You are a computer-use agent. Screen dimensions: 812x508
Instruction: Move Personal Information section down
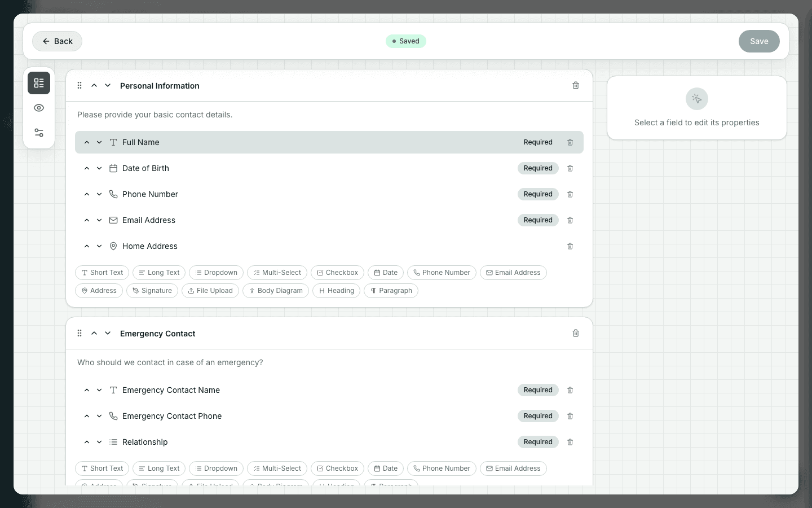[108, 85]
